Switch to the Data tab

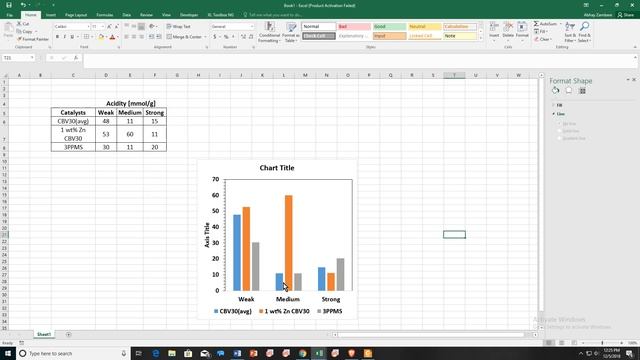pyautogui.click(x=127, y=15)
